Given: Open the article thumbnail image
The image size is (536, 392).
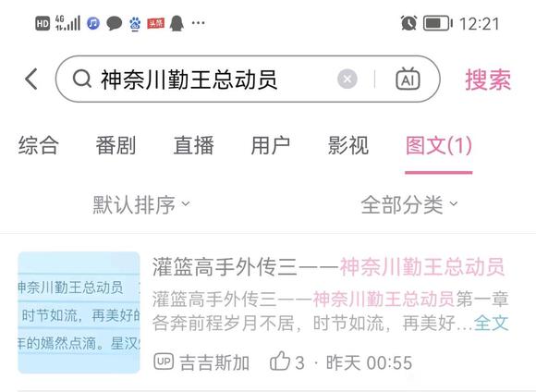Looking at the screenshot, I should pyautogui.click(x=79, y=312).
